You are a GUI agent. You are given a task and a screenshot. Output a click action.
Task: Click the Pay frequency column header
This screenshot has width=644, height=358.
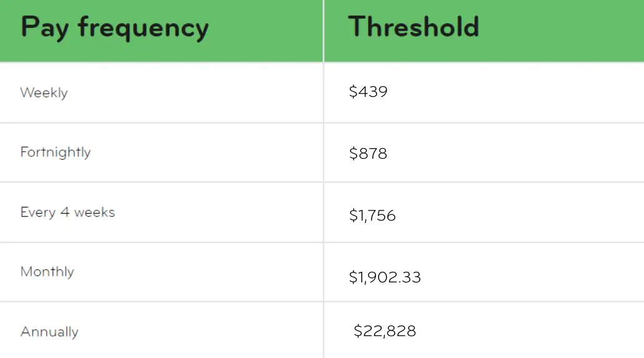tap(114, 28)
